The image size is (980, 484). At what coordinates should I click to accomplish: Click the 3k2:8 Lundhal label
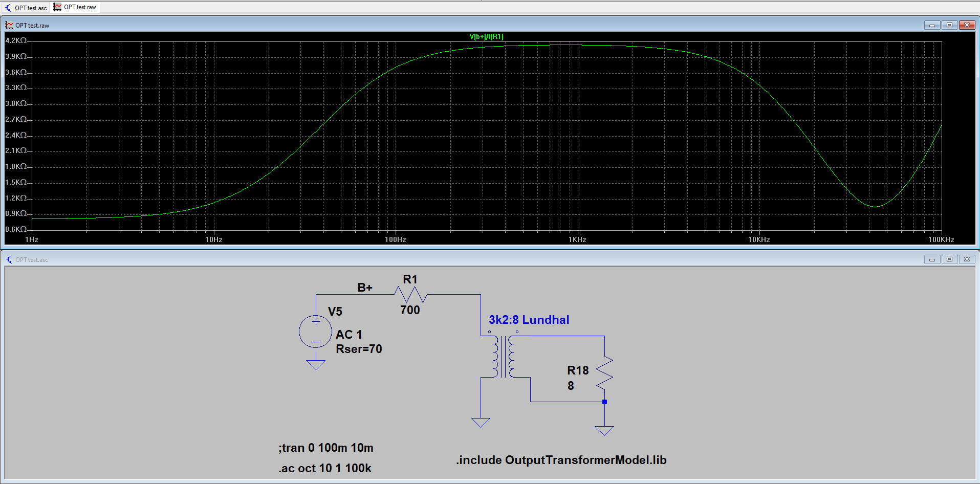point(529,320)
